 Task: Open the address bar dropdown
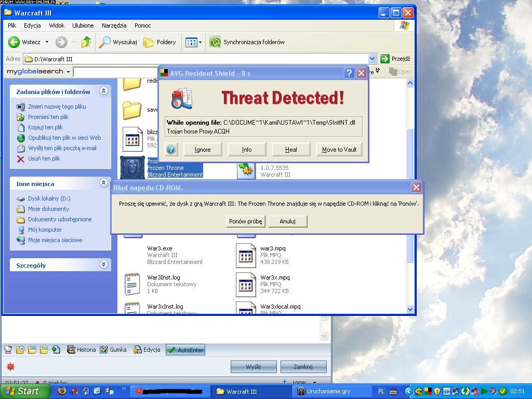click(372, 59)
